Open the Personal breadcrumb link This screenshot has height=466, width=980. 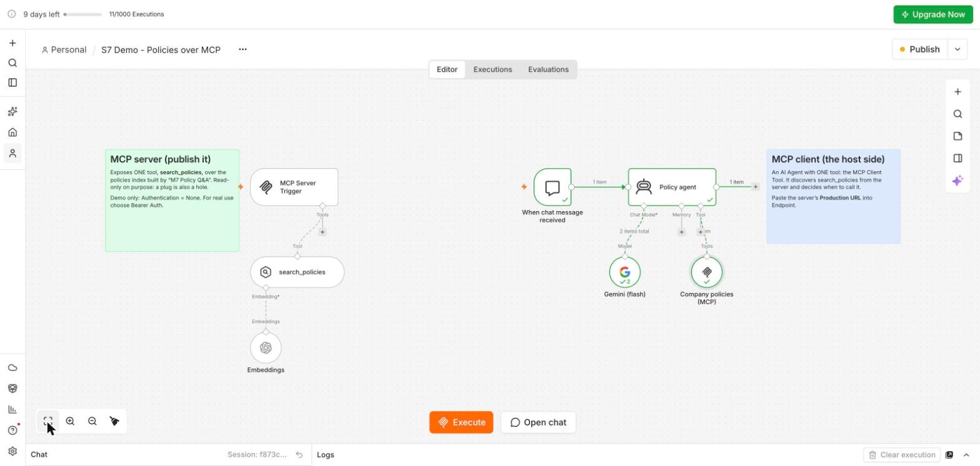tap(64, 49)
